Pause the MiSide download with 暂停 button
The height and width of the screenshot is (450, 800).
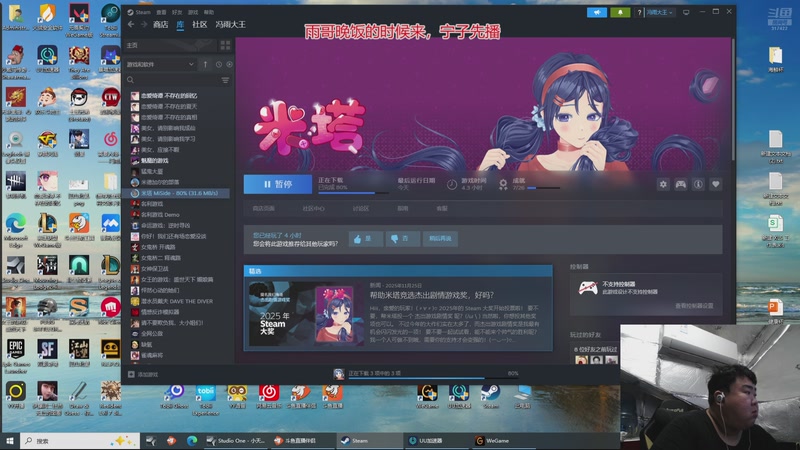point(278,184)
